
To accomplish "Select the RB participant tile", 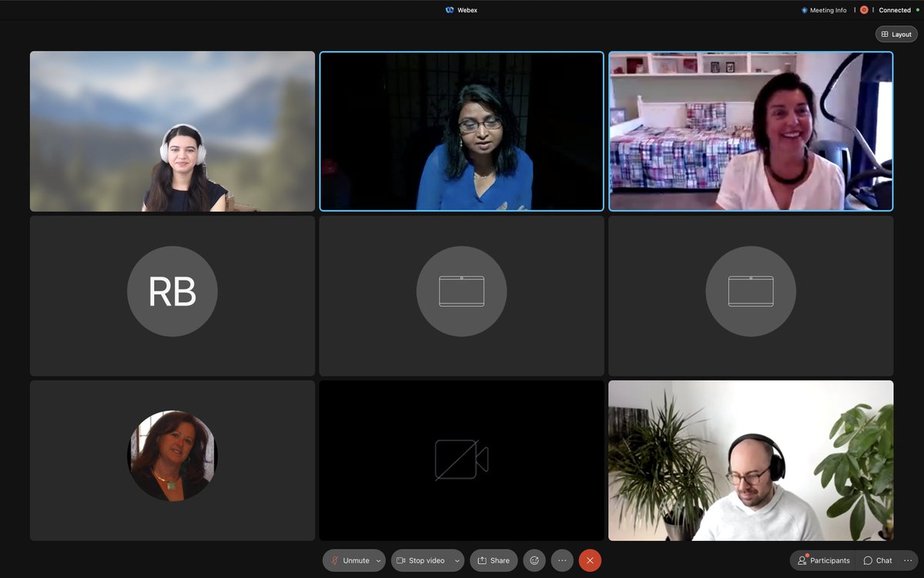I will coord(172,296).
